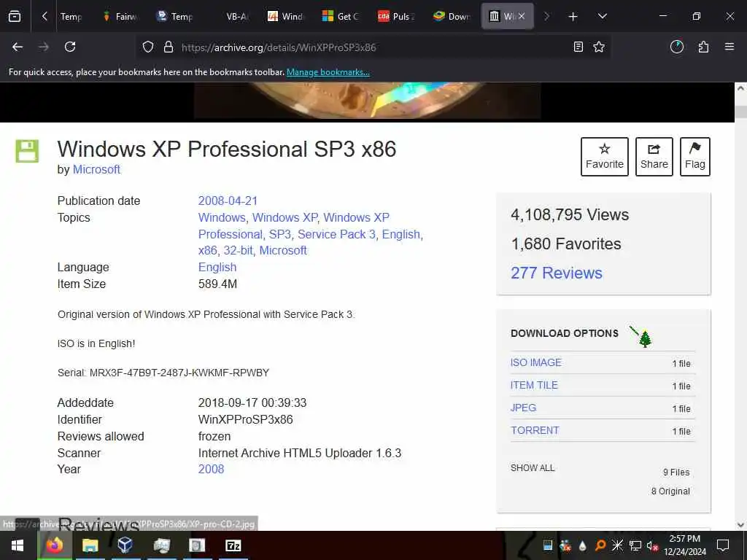Open VirtualBox from the taskbar
This screenshot has height=560, width=747.
click(125, 545)
